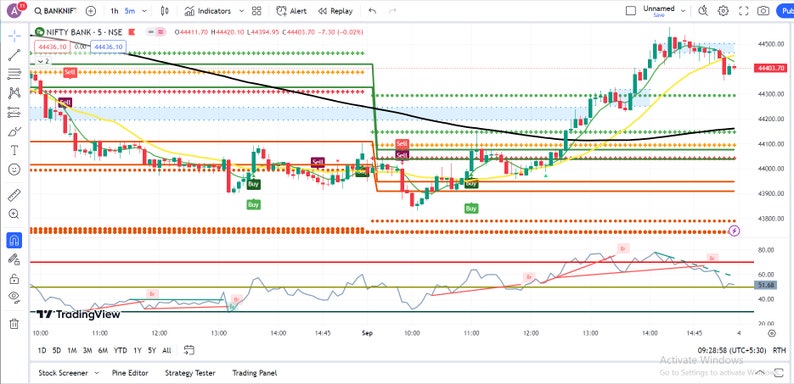Set date range to All

pyautogui.click(x=167, y=350)
